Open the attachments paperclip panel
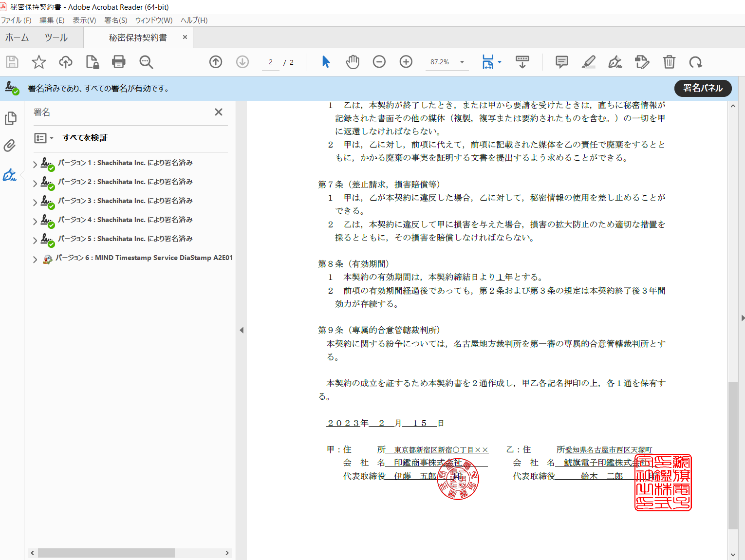The width and height of the screenshot is (745, 560). click(10, 146)
